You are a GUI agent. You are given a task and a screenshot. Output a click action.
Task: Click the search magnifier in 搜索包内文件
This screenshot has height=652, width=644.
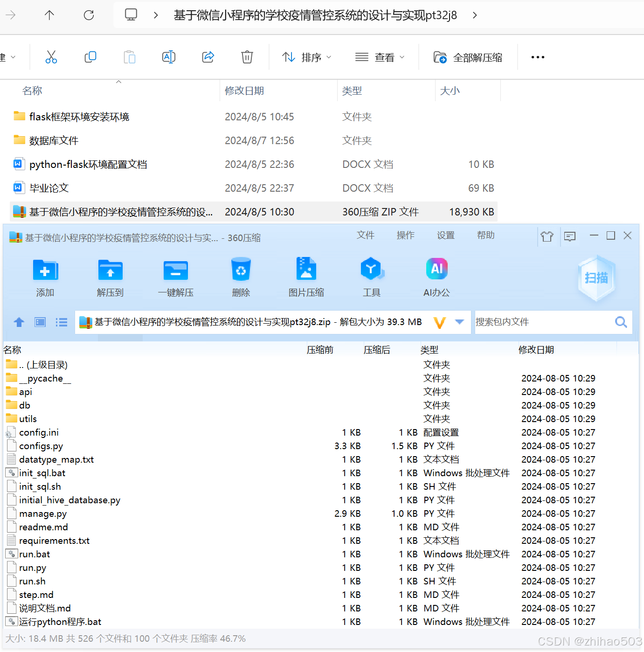[x=621, y=322]
